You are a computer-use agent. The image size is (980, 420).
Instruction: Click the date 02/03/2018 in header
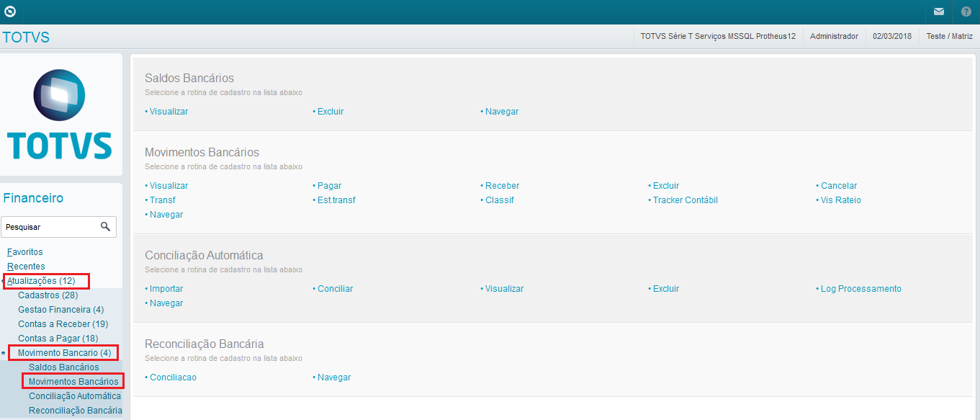[x=892, y=36]
